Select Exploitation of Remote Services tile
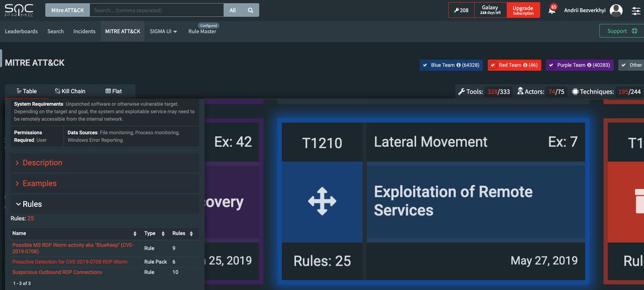 476,201
